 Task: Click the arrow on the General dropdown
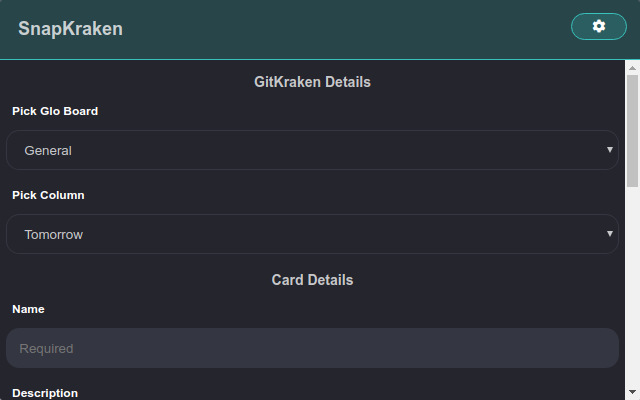tap(609, 150)
